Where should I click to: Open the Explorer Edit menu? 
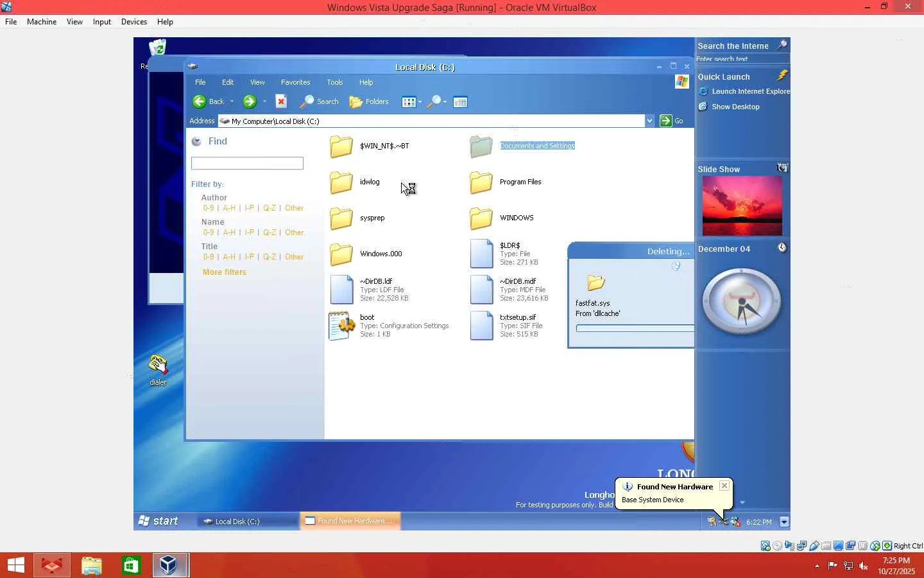click(x=228, y=82)
